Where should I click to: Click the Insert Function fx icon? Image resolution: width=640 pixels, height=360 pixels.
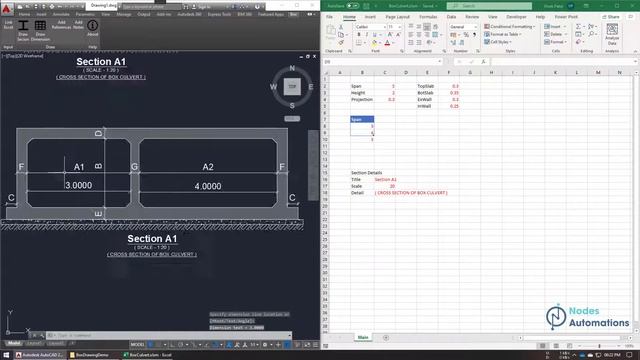tap(483, 62)
